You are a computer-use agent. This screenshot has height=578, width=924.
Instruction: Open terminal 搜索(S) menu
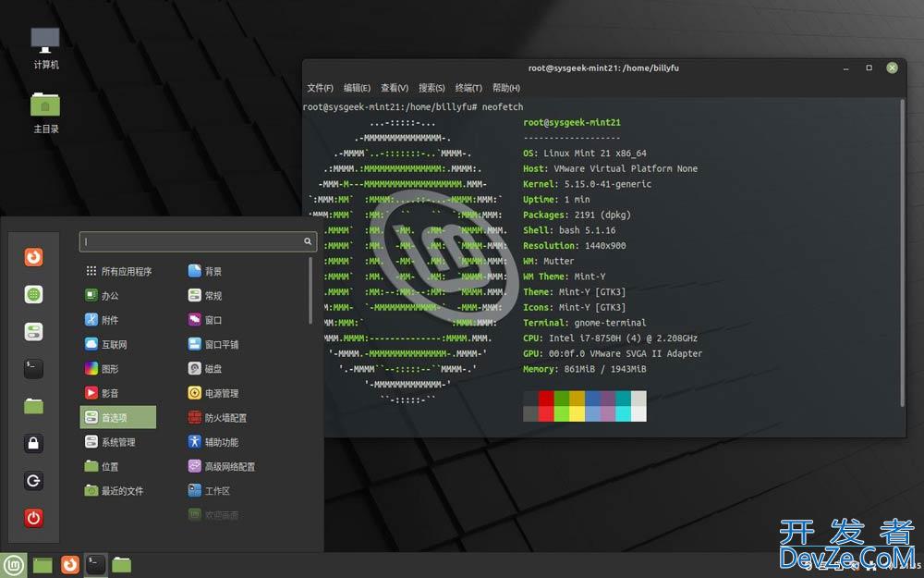[432, 88]
